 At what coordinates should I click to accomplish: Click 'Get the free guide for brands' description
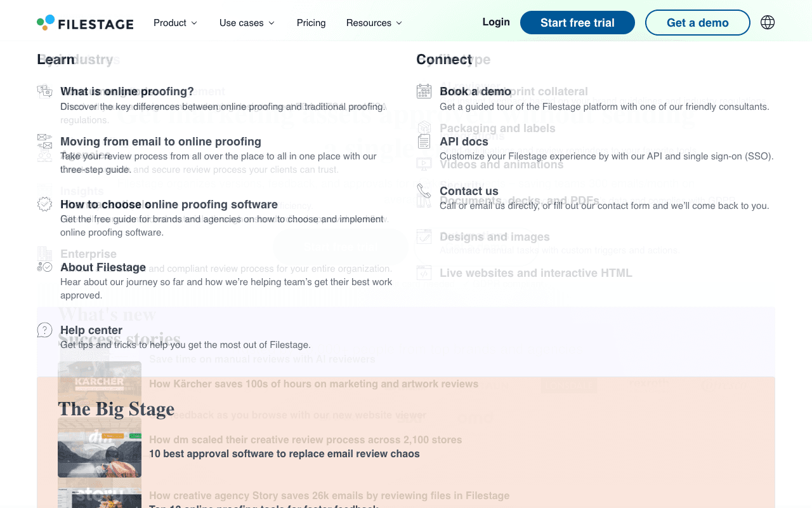pos(223,225)
